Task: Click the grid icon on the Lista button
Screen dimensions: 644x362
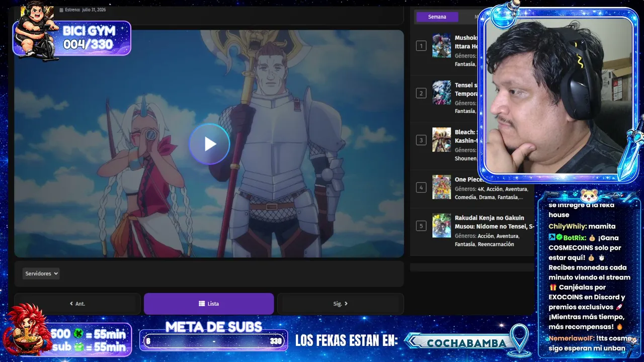Action: point(202,304)
